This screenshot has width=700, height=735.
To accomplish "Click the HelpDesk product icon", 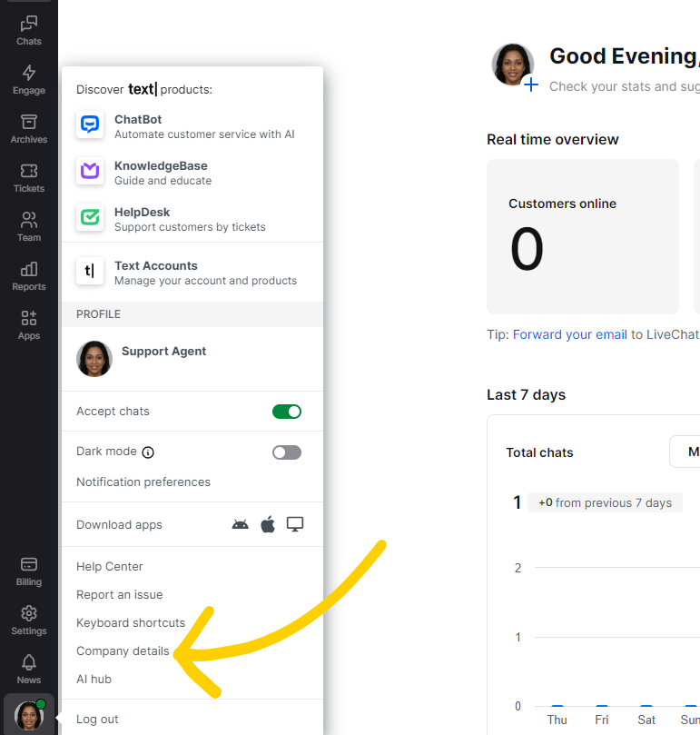I will [90, 217].
